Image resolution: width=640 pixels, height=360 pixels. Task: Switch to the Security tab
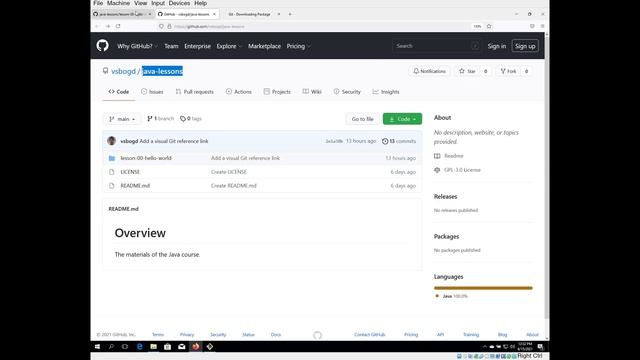347,92
